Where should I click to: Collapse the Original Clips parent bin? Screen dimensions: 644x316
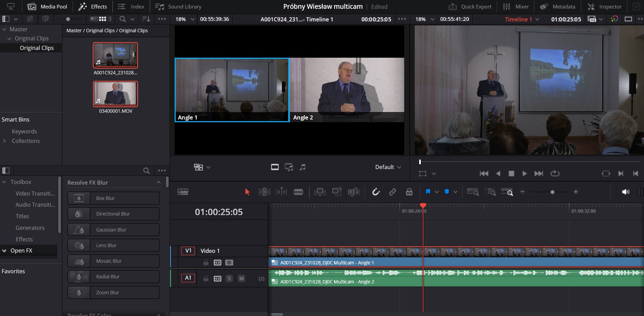click(x=9, y=39)
